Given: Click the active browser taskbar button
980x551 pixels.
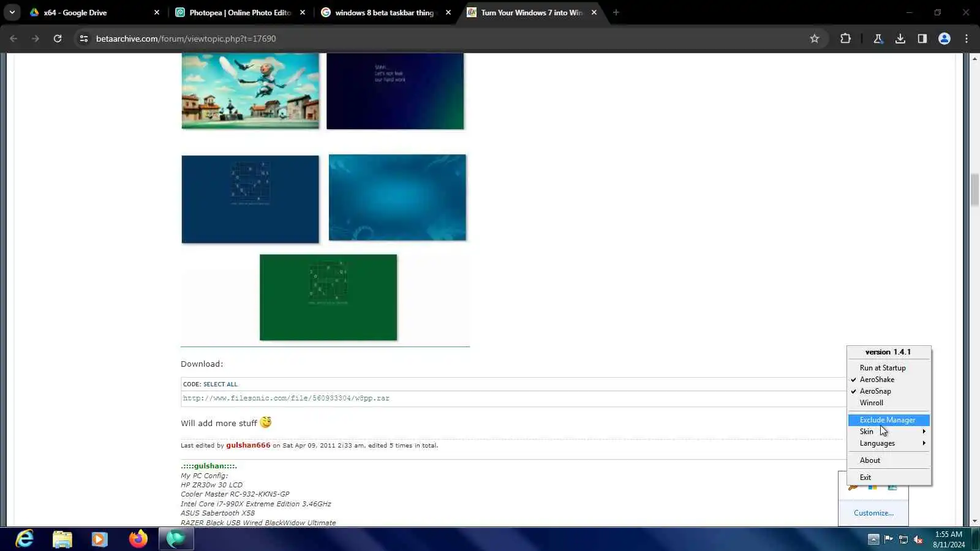Looking at the screenshot, I should coord(176,539).
